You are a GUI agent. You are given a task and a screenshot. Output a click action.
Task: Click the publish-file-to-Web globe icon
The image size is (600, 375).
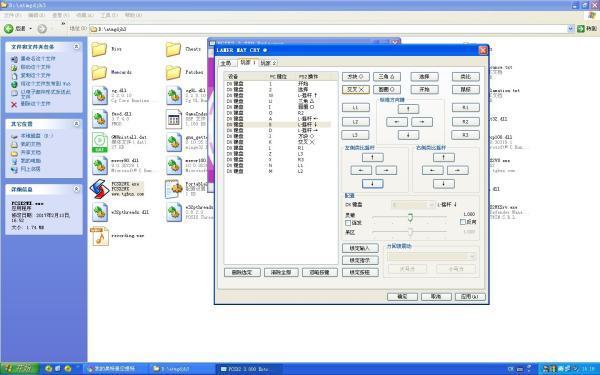(14, 84)
